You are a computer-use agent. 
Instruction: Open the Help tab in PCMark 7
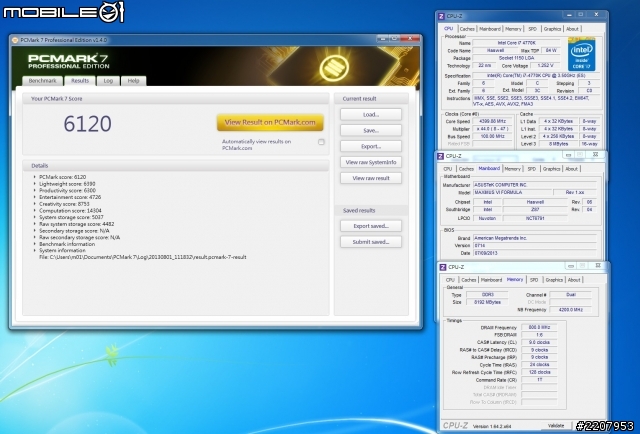pos(133,81)
